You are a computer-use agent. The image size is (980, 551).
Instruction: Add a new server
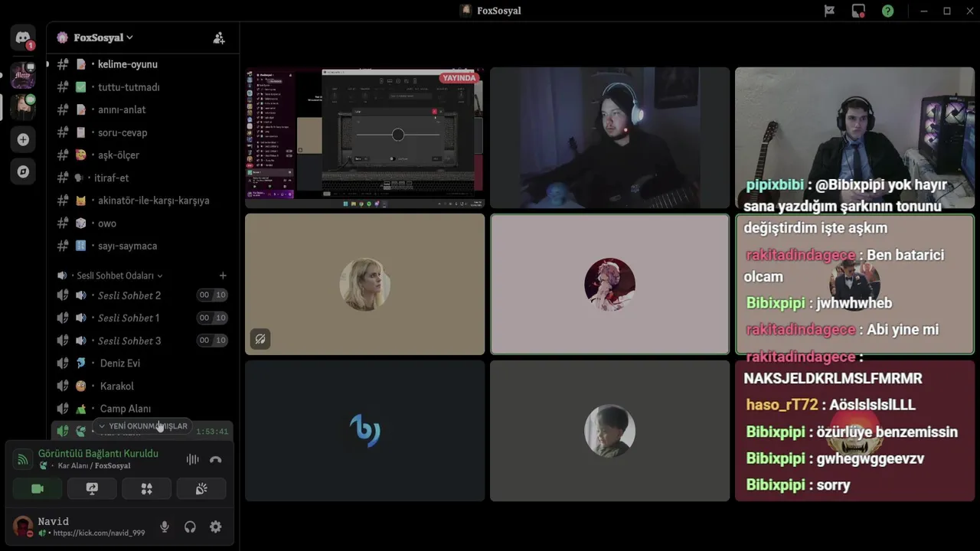pos(23,139)
